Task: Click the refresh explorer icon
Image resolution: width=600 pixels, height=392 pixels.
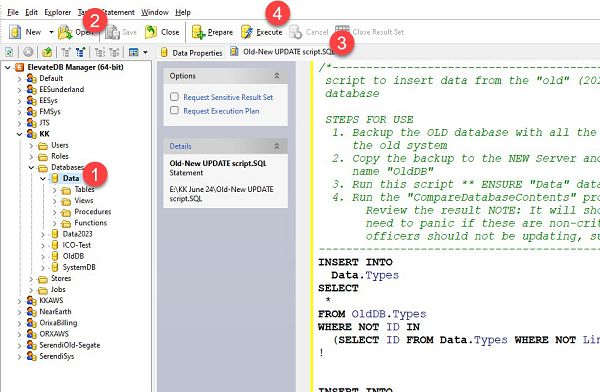Action: (9, 52)
